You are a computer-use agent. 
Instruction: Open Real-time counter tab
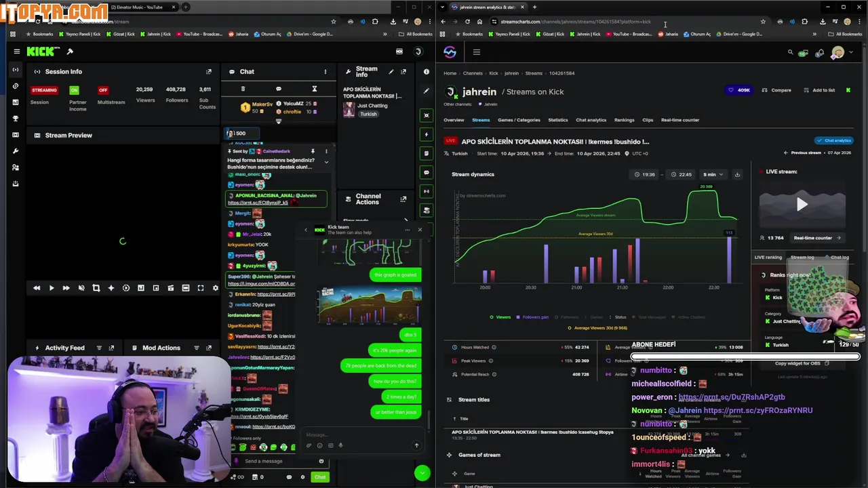coord(680,120)
